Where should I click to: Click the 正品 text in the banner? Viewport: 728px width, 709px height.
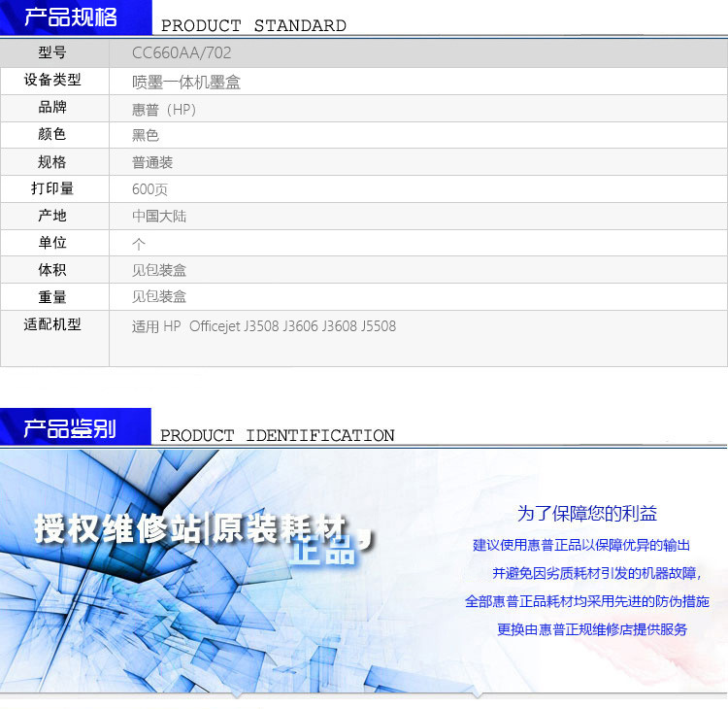click(322, 551)
